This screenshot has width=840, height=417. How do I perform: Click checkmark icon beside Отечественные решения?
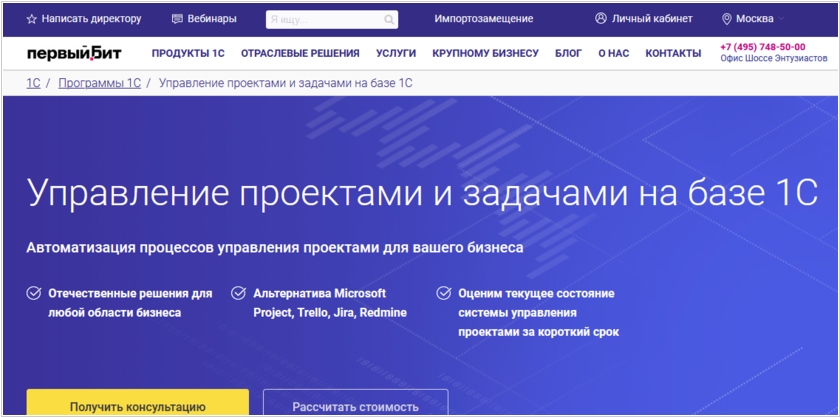(34, 293)
